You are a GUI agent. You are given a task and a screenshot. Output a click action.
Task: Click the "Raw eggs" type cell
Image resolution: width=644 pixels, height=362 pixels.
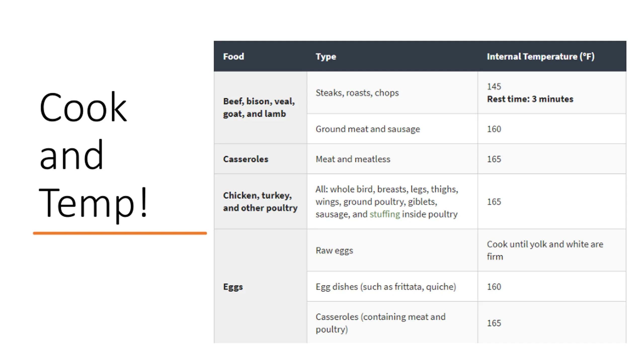pos(334,250)
